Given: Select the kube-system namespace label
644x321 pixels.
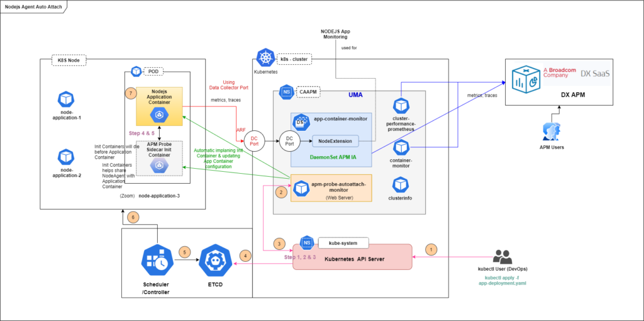Looking at the screenshot, I should coord(342,242).
